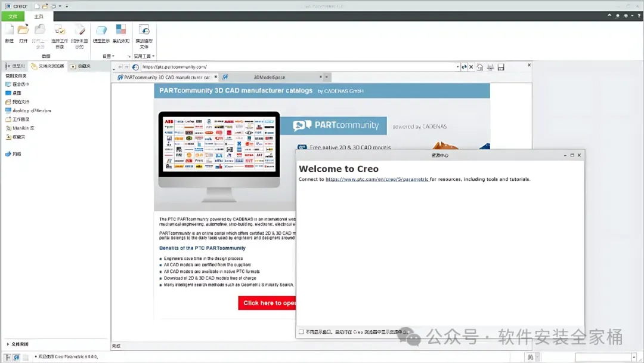Image resolution: width=644 pixels, height=363 pixels.
Task: Click the browser history clock-arrow icon
Action: (135, 67)
